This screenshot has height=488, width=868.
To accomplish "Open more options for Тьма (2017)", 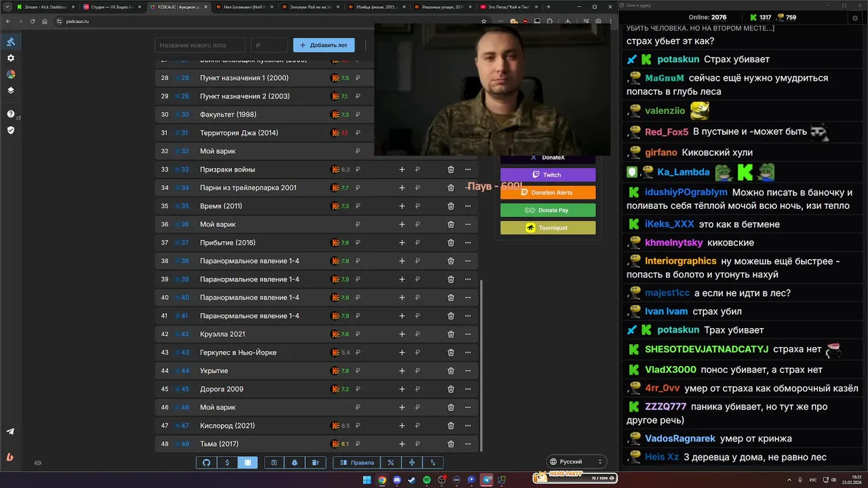I will 468,444.
